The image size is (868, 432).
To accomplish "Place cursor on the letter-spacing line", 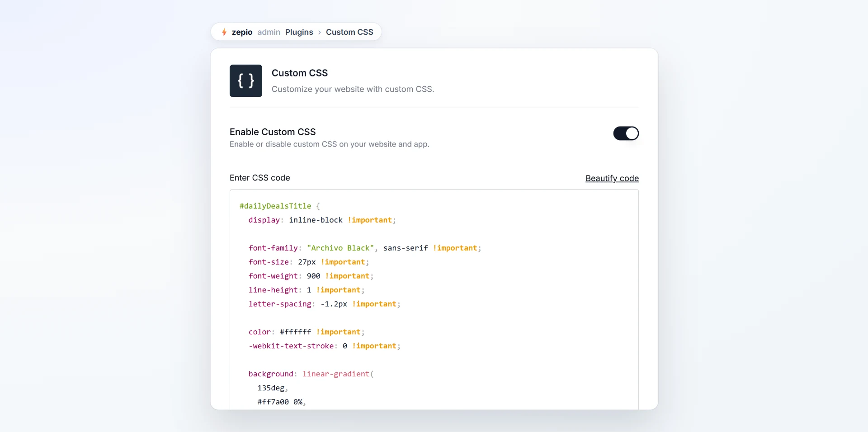I will pos(324,304).
